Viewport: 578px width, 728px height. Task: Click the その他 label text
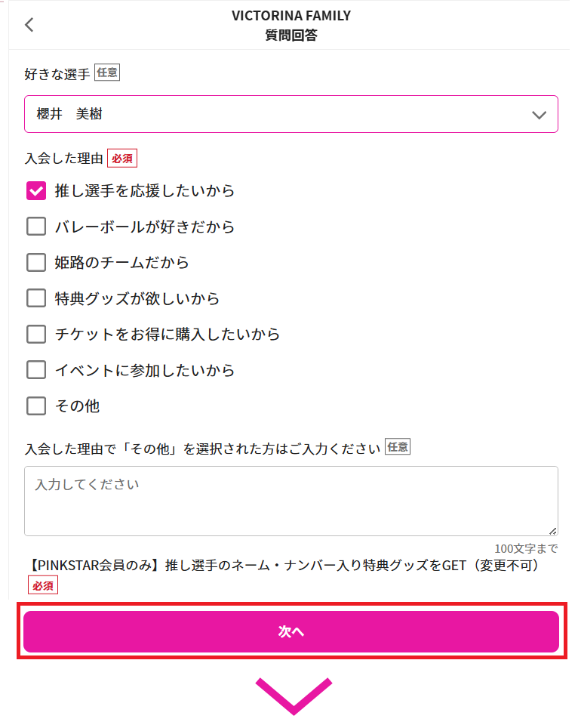[77, 406]
